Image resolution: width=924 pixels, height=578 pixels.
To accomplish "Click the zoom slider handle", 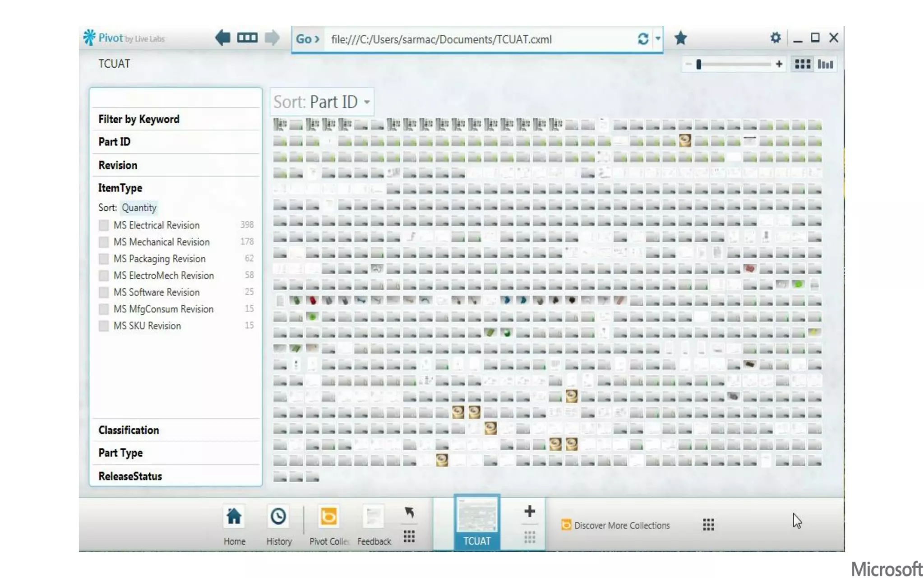I will coord(698,65).
